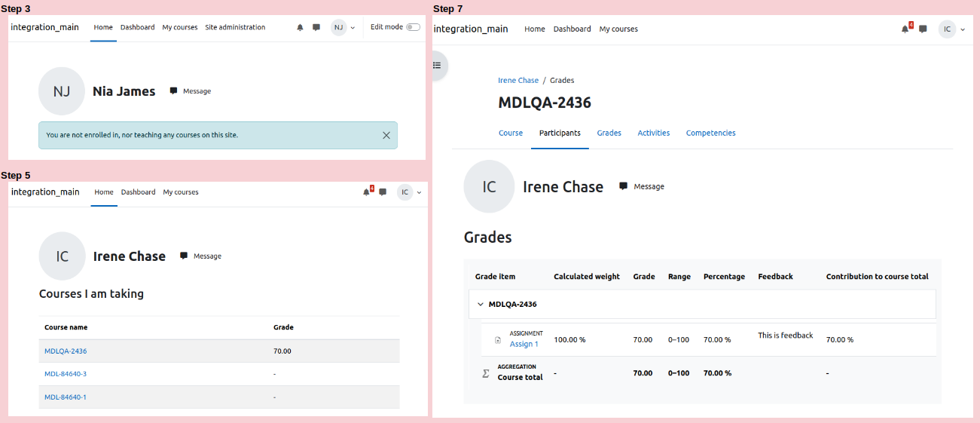Switch to Competencies tab
Screen dimensions: 980x423
[x=710, y=133]
